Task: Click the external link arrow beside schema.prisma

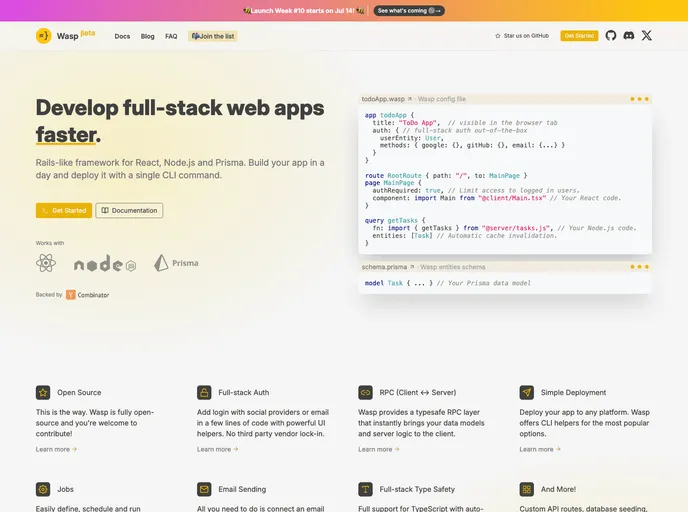Action: click(412, 267)
